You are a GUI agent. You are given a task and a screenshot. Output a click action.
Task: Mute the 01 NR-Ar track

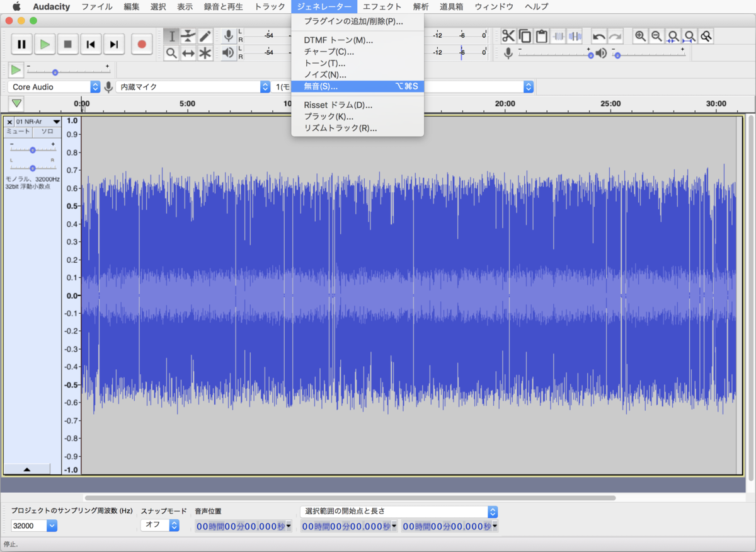18,132
